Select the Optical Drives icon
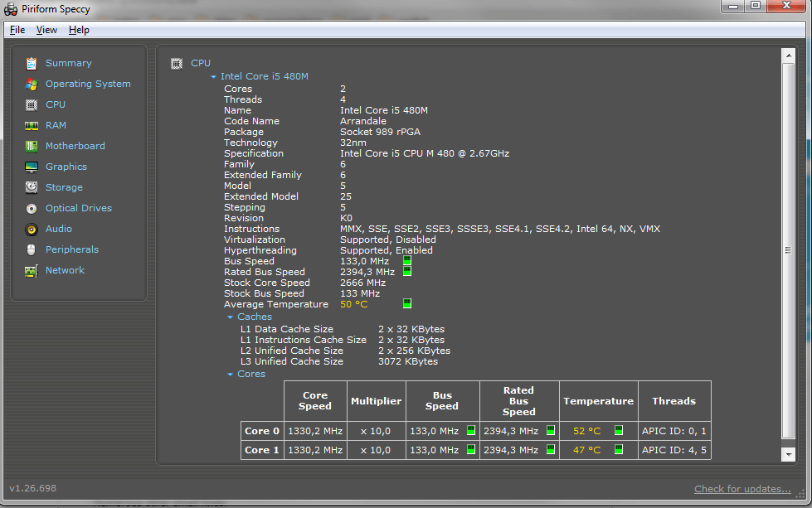 pyautogui.click(x=31, y=207)
